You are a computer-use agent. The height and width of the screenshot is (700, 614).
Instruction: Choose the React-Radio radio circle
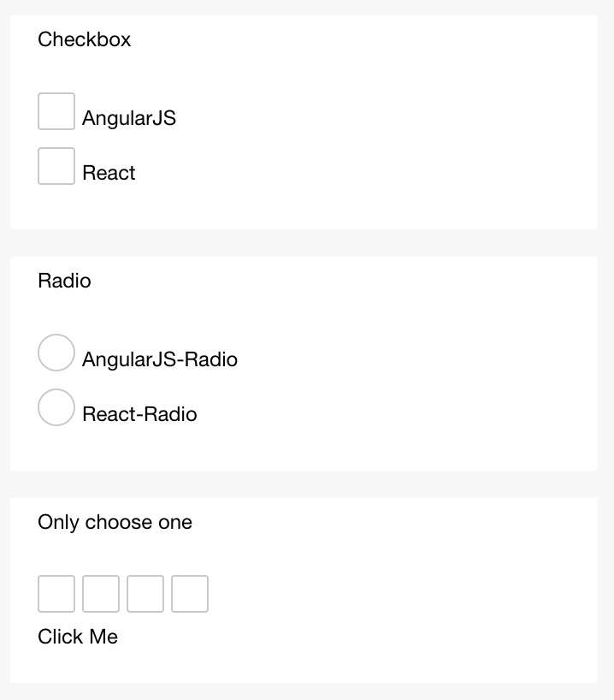56,407
